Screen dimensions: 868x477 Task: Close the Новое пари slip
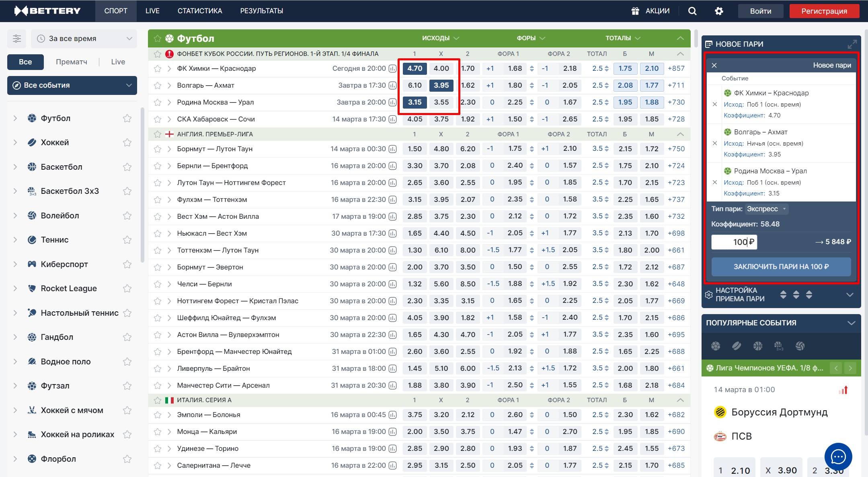tap(714, 65)
